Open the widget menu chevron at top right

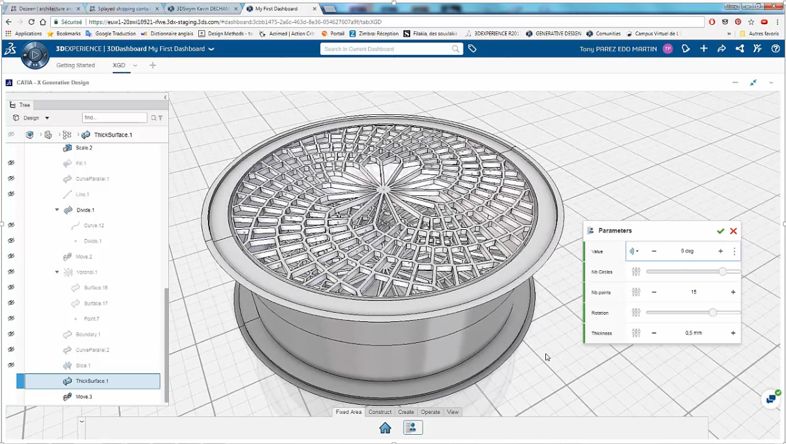click(x=771, y=83)
